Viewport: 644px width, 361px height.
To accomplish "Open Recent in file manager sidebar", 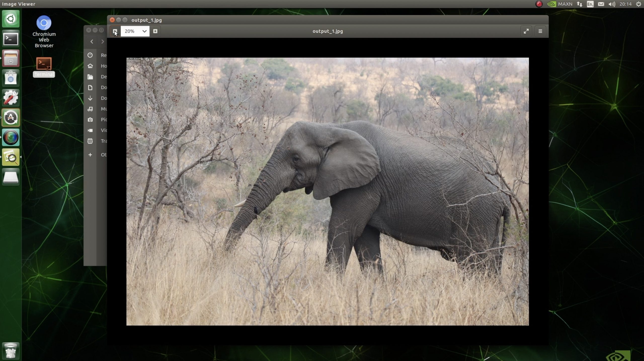I will [x=90, y=55].
